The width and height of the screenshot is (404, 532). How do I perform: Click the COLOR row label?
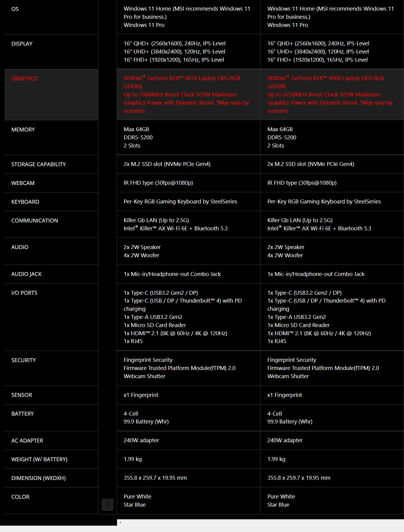coord(20,497)
